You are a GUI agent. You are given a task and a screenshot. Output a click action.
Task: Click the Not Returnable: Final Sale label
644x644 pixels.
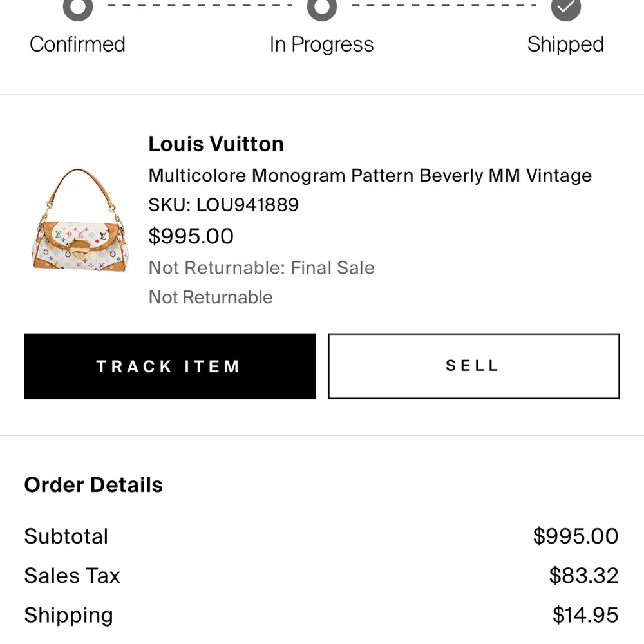click(261, 268)
